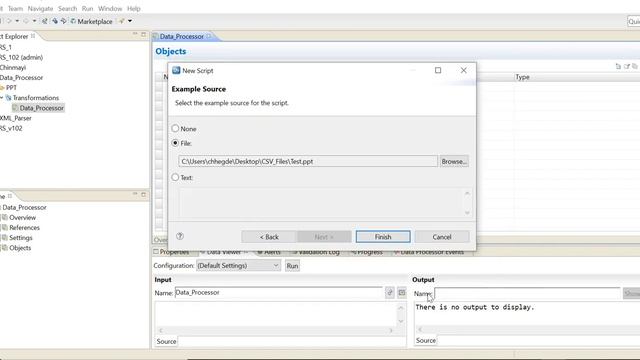Screen dimensions: 640x360
Task: Open the back history dropdown arrow
Action: coord(17,21)
